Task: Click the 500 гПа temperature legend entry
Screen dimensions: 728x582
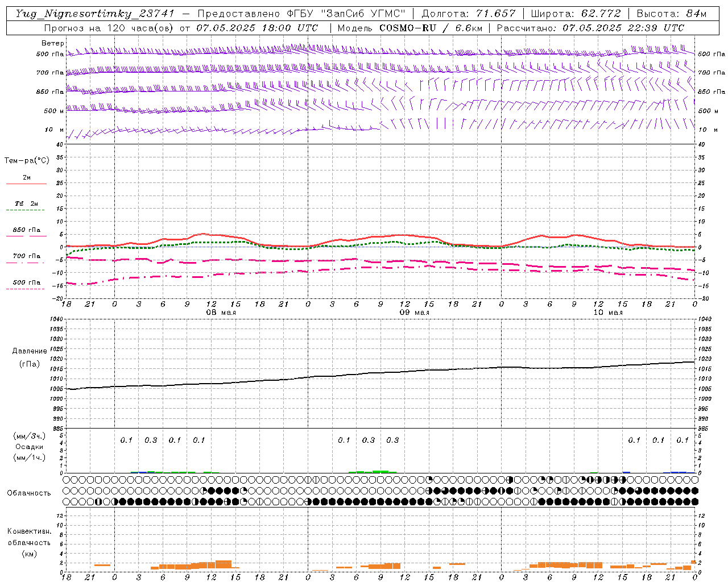Action: coord(27,282)
